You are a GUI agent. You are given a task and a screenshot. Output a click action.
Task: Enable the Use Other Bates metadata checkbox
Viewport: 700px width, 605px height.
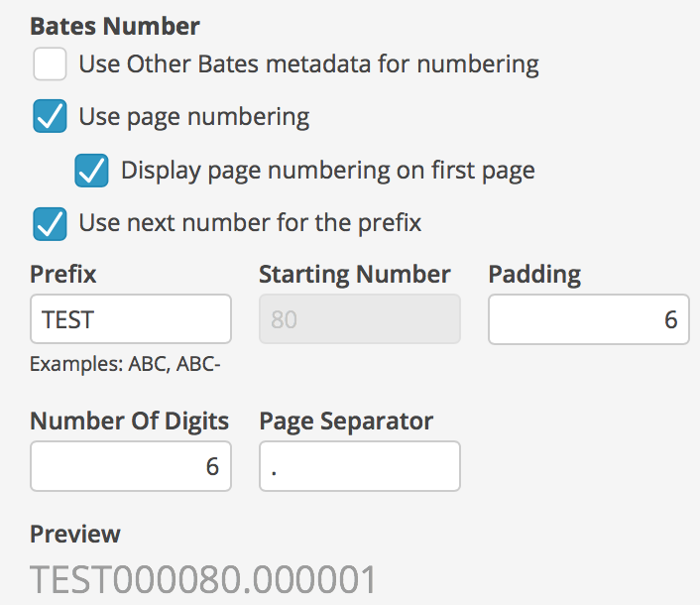click(50, 63)
